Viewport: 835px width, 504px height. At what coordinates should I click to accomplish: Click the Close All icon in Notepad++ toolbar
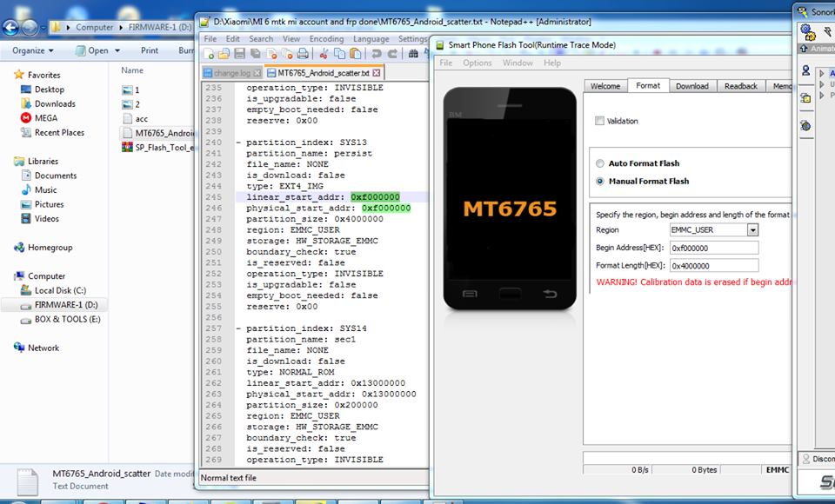287,53
